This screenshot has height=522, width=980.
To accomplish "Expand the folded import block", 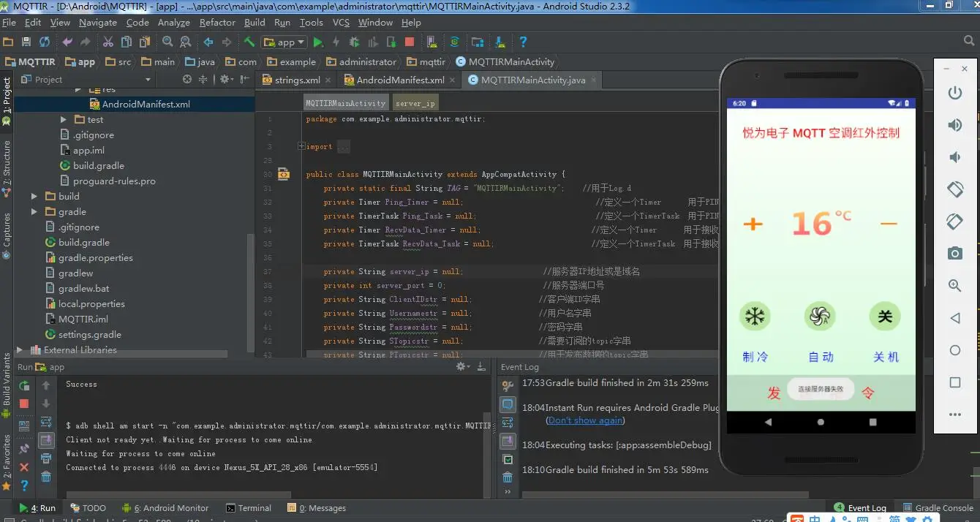I will point(301,146).
